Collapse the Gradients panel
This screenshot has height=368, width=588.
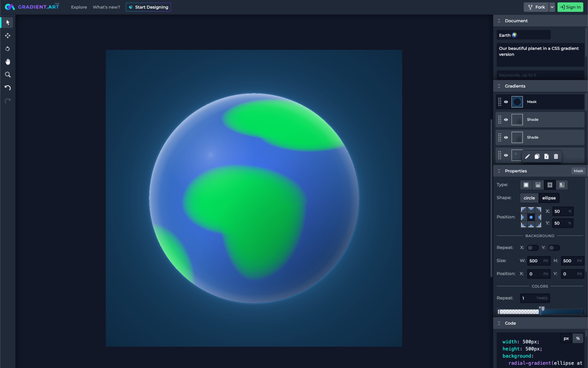click(x=499, y=86)
